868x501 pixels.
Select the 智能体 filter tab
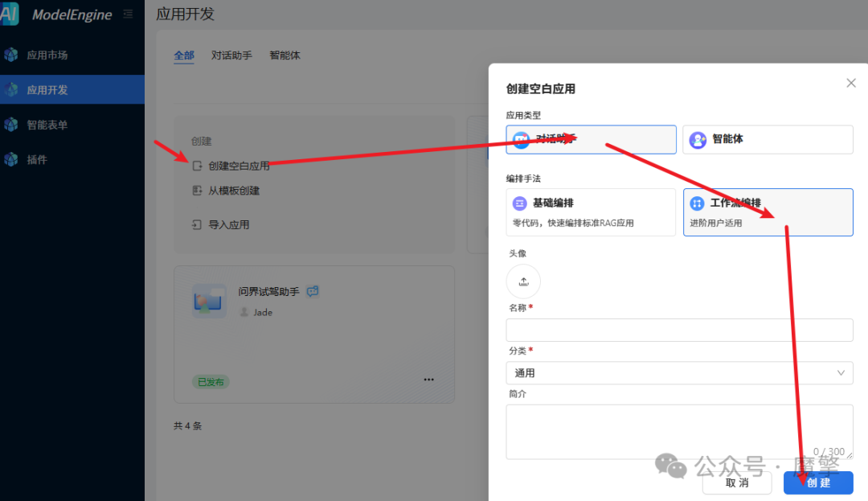(x=285, y=55)
